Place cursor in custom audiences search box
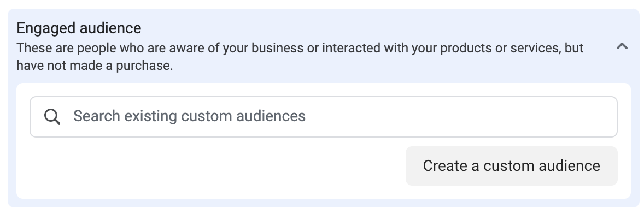The image size is (644, 214). tap(323, 117)
